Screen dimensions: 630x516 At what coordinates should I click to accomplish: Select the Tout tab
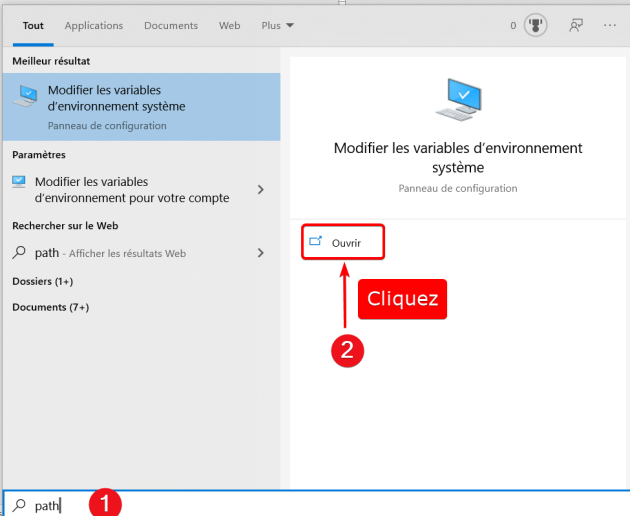tap(33, 26)
